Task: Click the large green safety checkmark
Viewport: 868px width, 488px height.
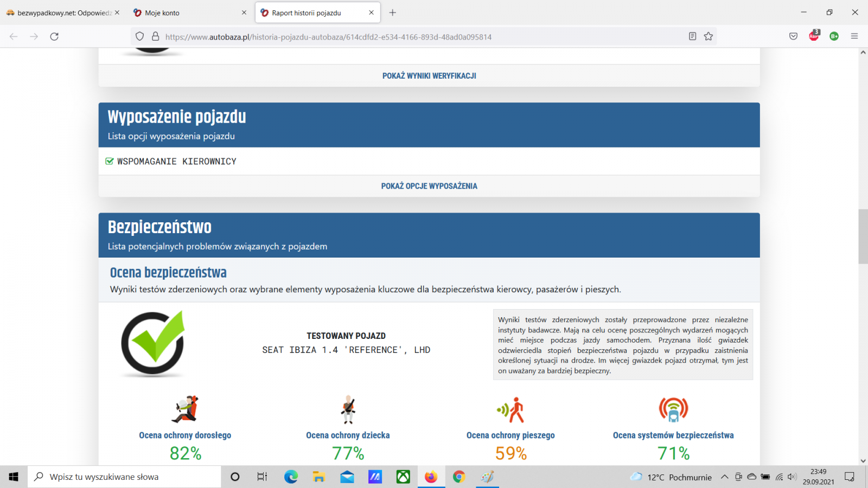Action: [x=153, y=343]
